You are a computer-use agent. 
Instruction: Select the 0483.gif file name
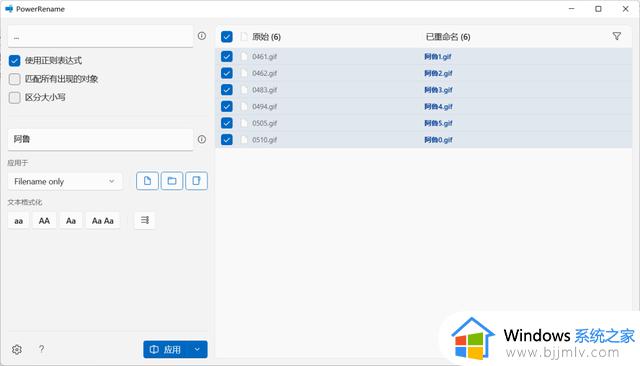264,90
